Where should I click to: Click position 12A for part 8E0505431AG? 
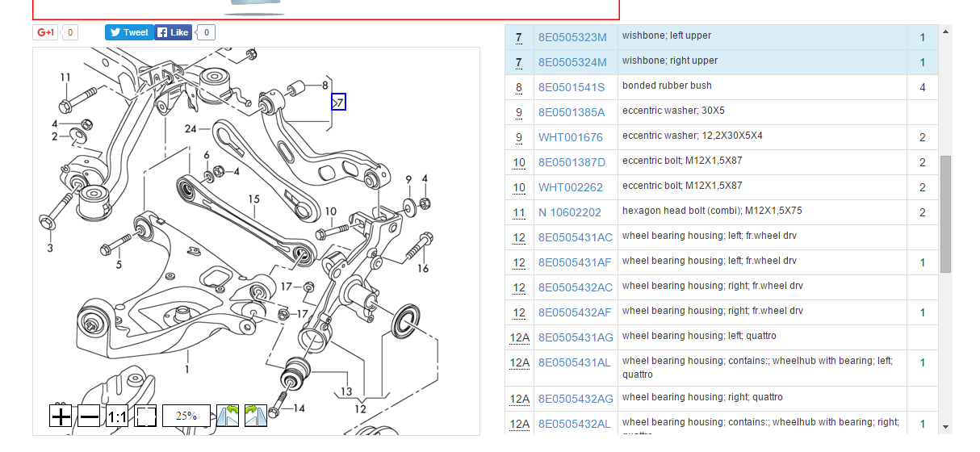519,337
